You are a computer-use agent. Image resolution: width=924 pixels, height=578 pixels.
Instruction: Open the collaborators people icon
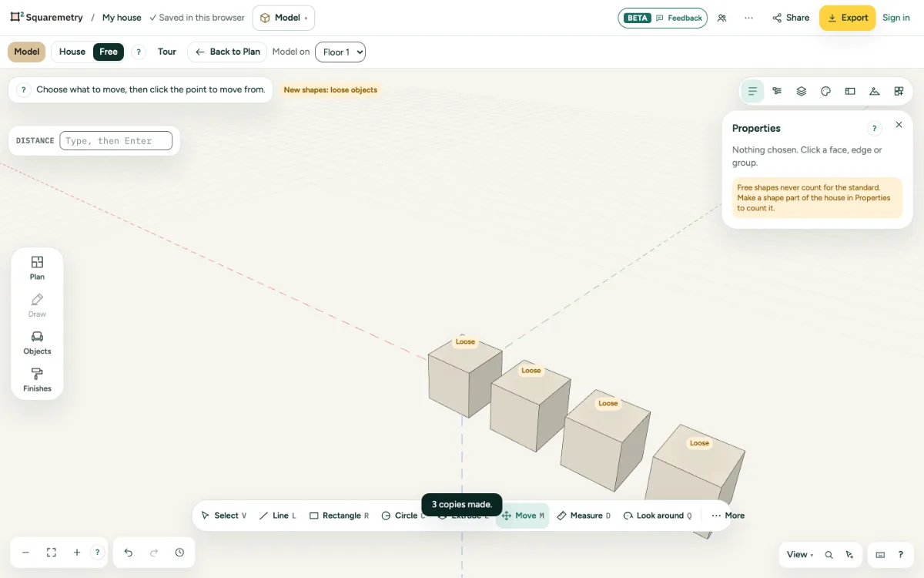pos(722,18)
